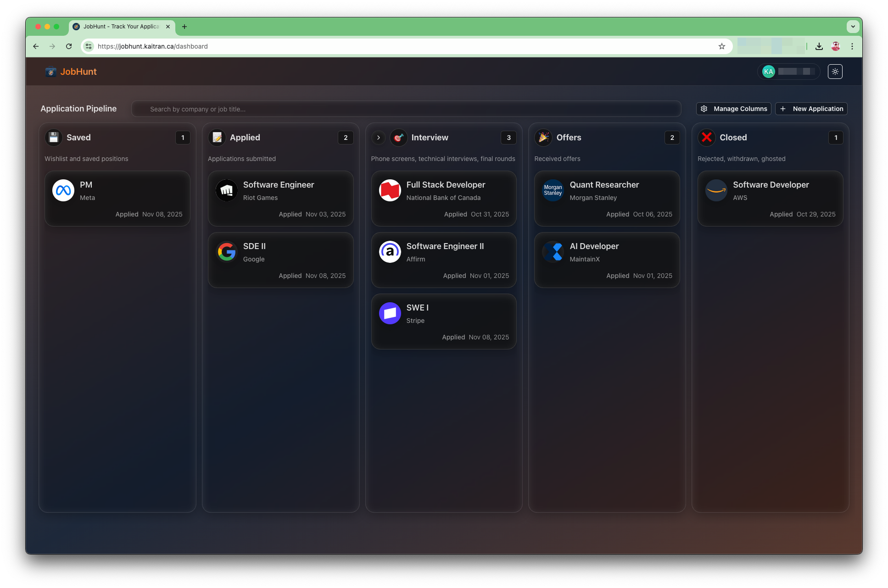888x588 pixels.
Task: Click the red X icon on Closed column
Action: pyautogui.click(x=706, y=137)
